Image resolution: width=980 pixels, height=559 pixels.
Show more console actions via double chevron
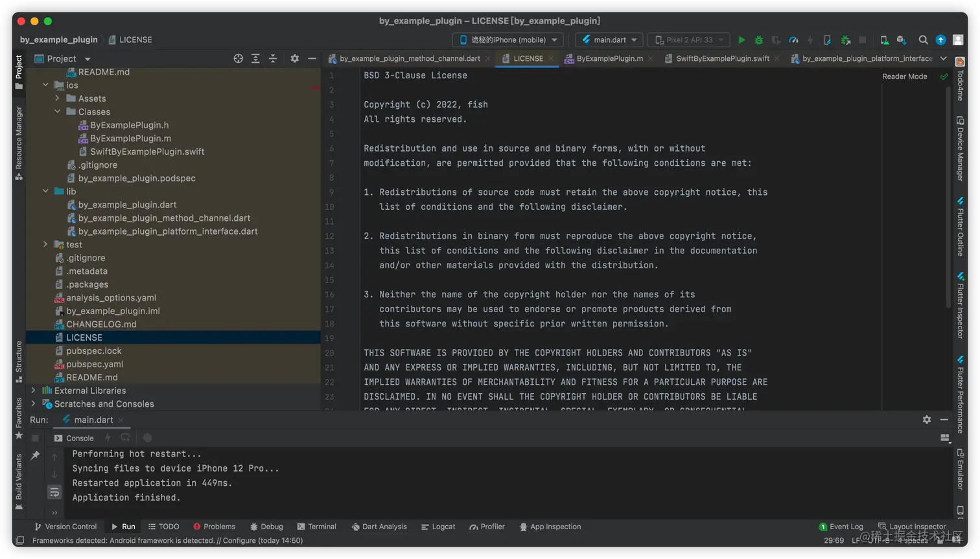pyautogui.click(x=54, y=512)
